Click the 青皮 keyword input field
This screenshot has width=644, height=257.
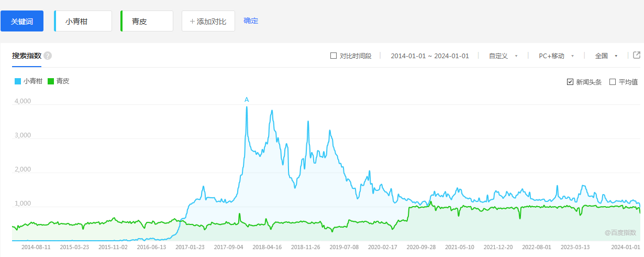point(148,22)
